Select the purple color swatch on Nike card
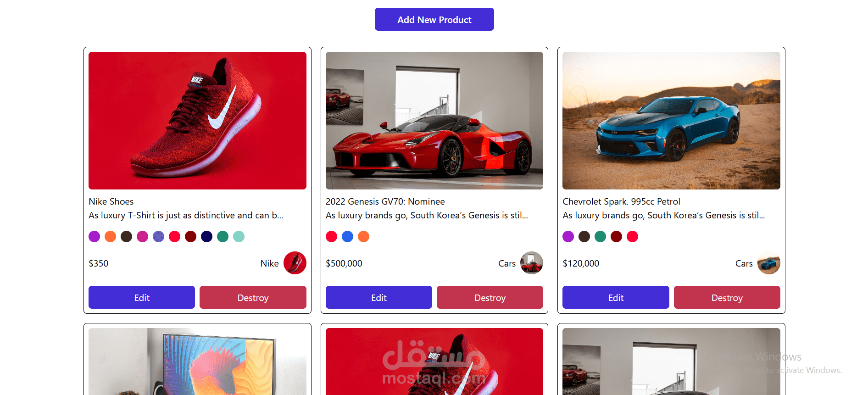Viewport: 868px width, 395px height. pos(94,236)
